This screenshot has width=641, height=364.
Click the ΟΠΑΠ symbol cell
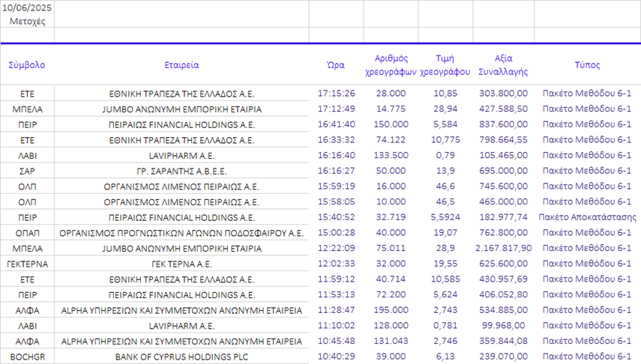pos(27,233)
